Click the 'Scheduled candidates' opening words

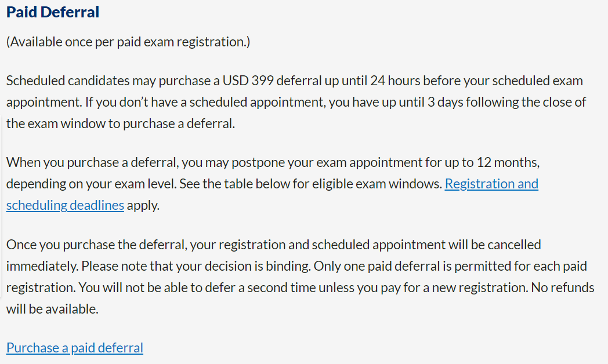tap(68, 81)
